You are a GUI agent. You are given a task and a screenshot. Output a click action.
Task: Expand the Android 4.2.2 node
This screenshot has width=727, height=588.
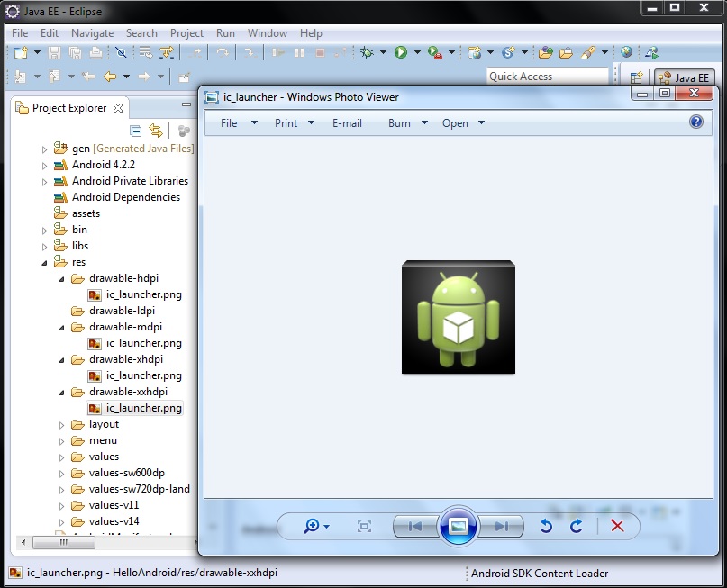(43, 165)
